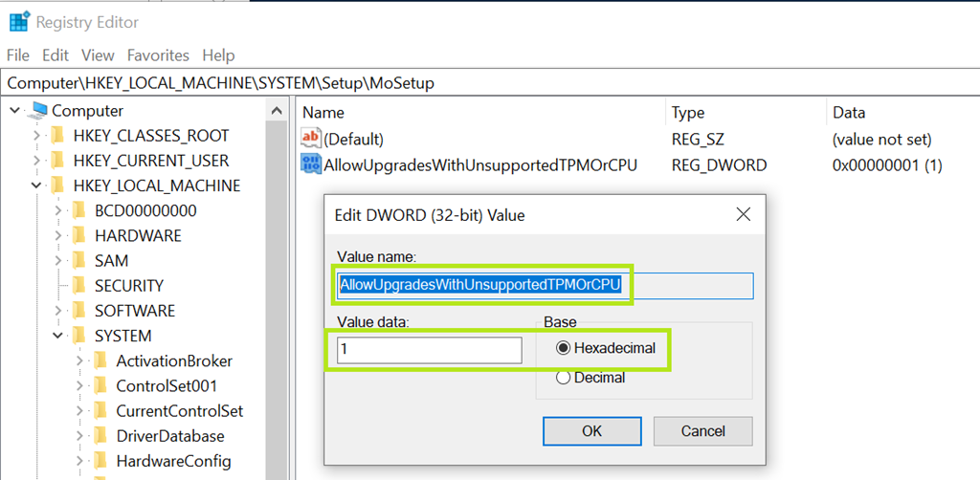Select the HARDWARE folder icon
This screenshot has width=980, height=480.
pyautogui.click(x=79, y=235)
